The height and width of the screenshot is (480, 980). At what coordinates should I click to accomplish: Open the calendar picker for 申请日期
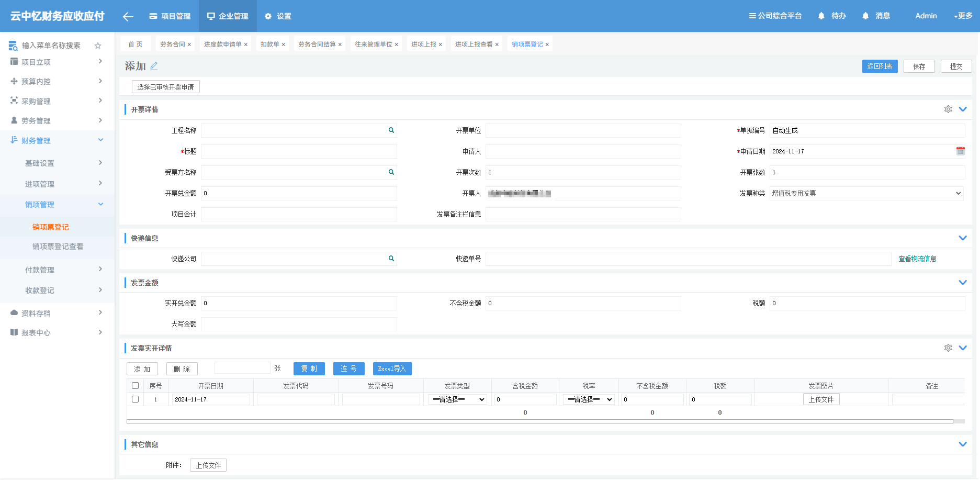(x=960, y=151)
